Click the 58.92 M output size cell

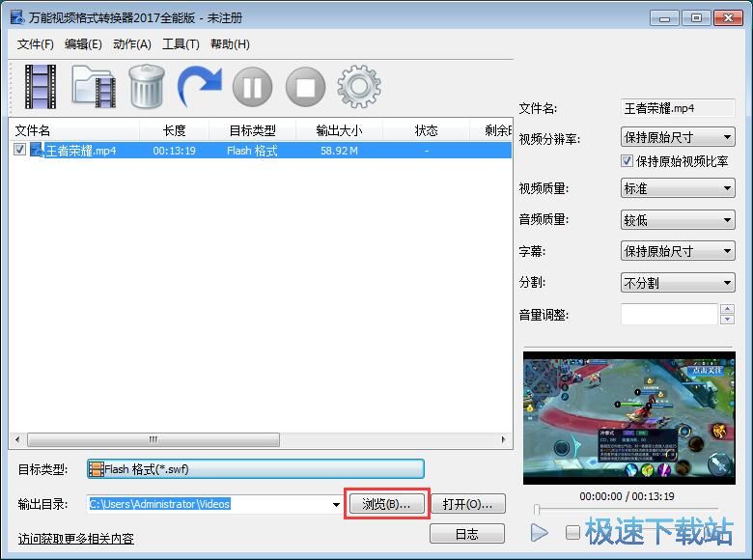(339, 151)
